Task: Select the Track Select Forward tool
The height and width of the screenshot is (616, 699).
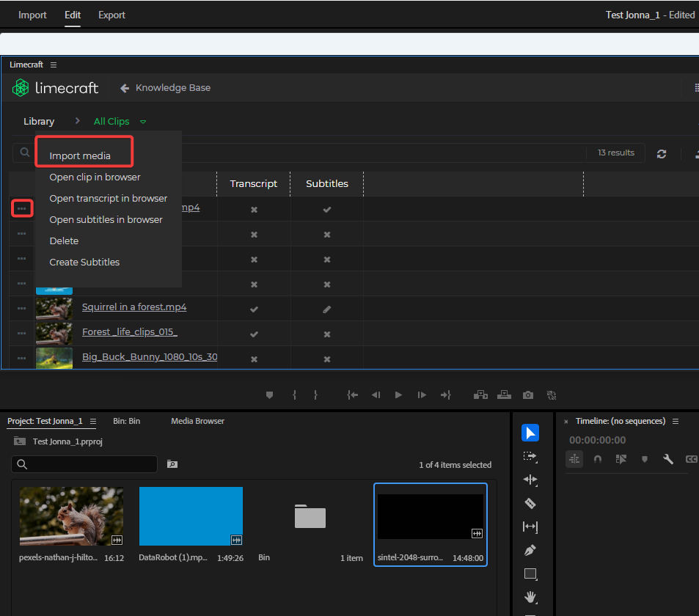Action: (530, 456)
